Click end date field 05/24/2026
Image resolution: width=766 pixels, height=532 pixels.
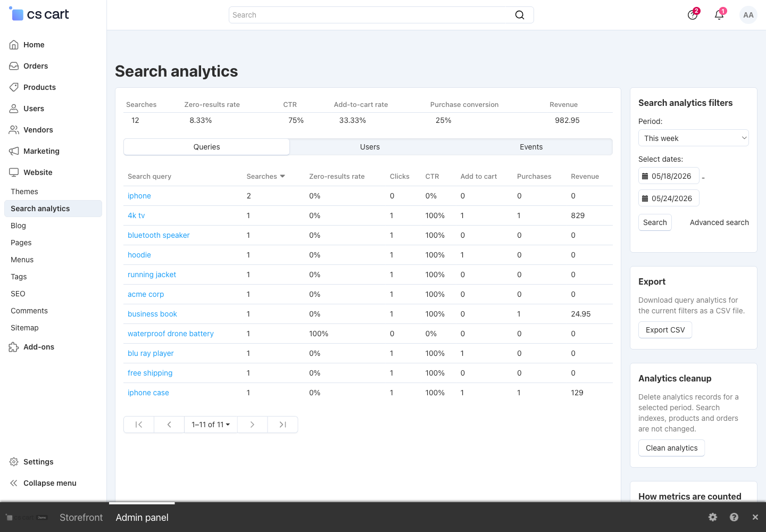pyautogui.click(x=669, y=198)
